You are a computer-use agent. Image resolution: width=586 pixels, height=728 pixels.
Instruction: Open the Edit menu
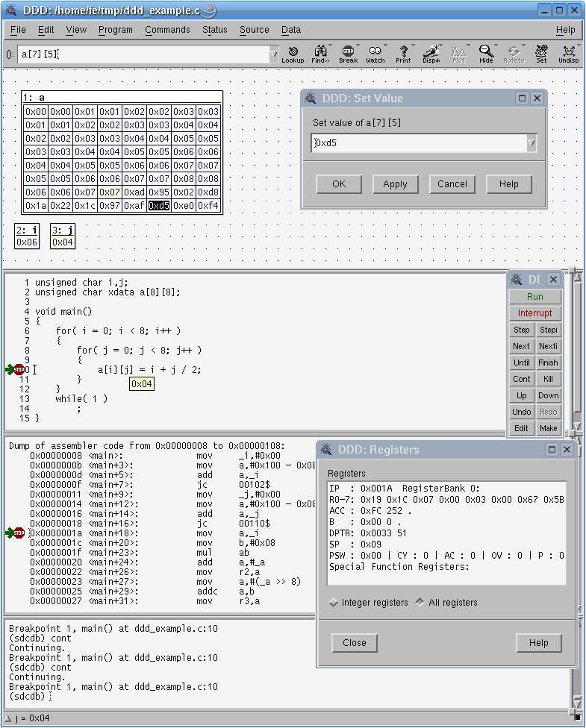(x=46, y=30)
